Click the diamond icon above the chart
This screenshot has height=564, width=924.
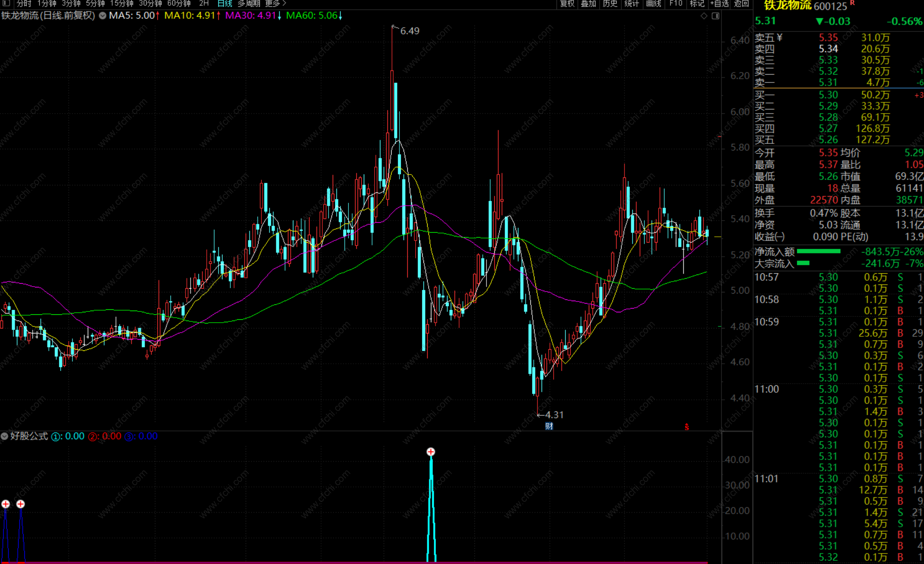704,16
